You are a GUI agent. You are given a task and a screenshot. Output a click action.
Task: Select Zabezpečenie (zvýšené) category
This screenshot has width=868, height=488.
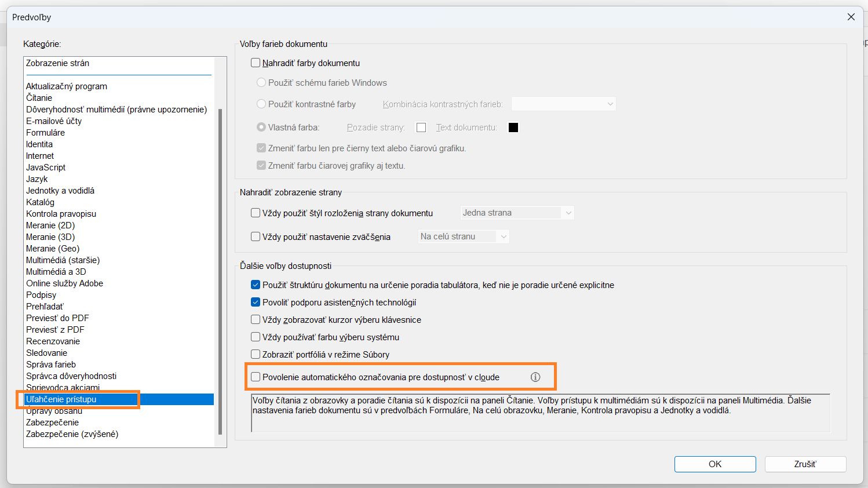[72, 434]
